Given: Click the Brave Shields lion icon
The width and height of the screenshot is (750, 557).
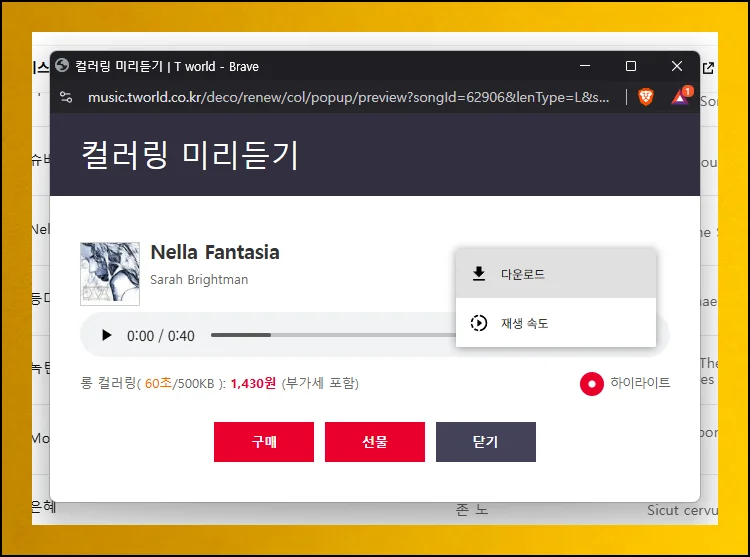Looking at the screenshot, I should click(x=646, y=97).
